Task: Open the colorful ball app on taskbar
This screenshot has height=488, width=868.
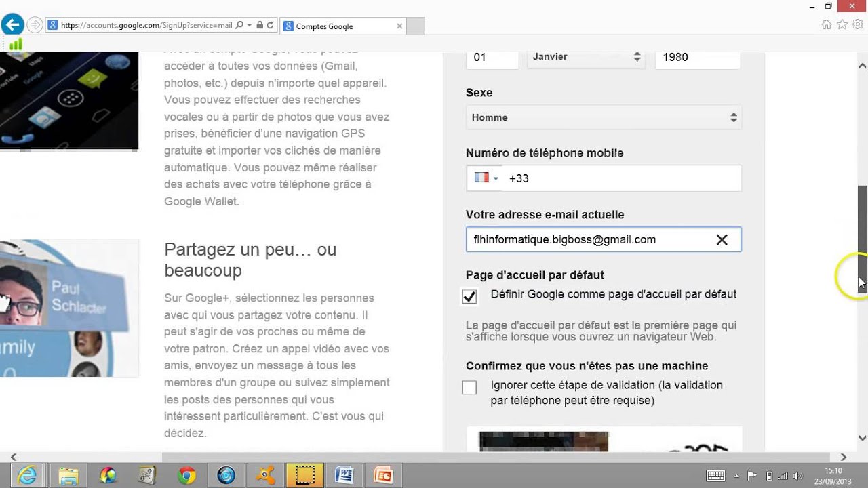Action: pos(107,476)
